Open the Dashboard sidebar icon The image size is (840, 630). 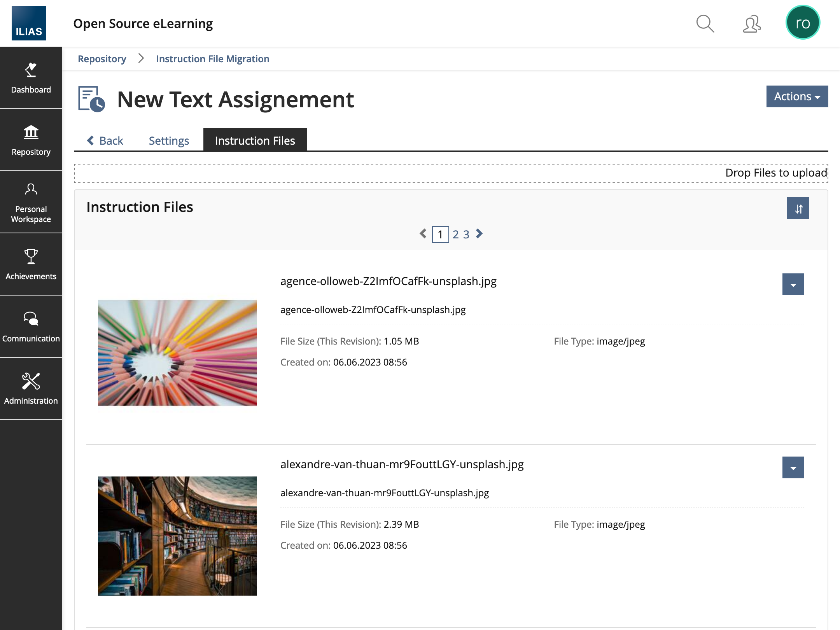[x=31, y=78]
